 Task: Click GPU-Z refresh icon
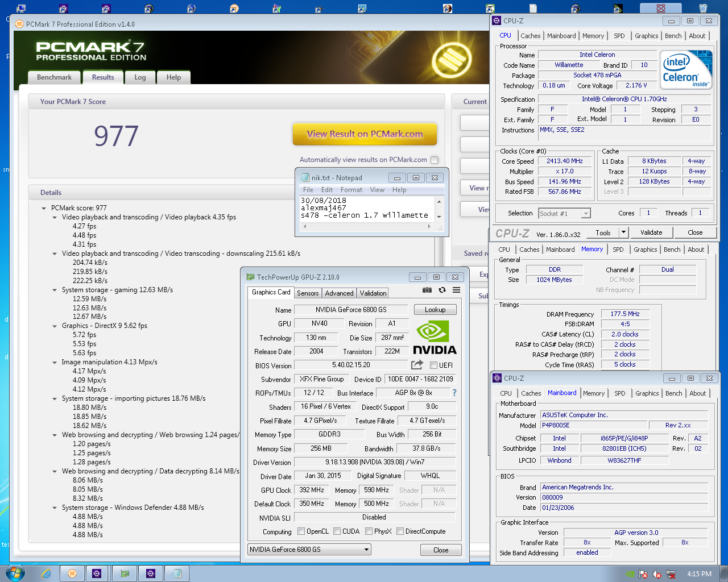pyautogui.click(x=442, y=290)
